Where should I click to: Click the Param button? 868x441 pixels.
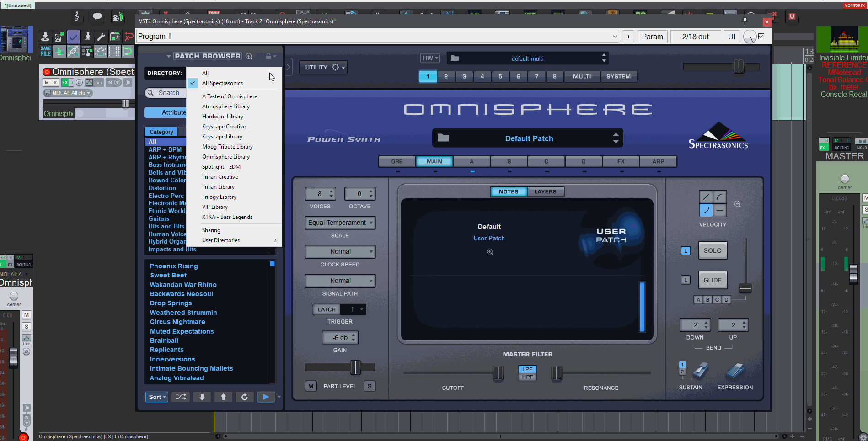pos(652,37)
